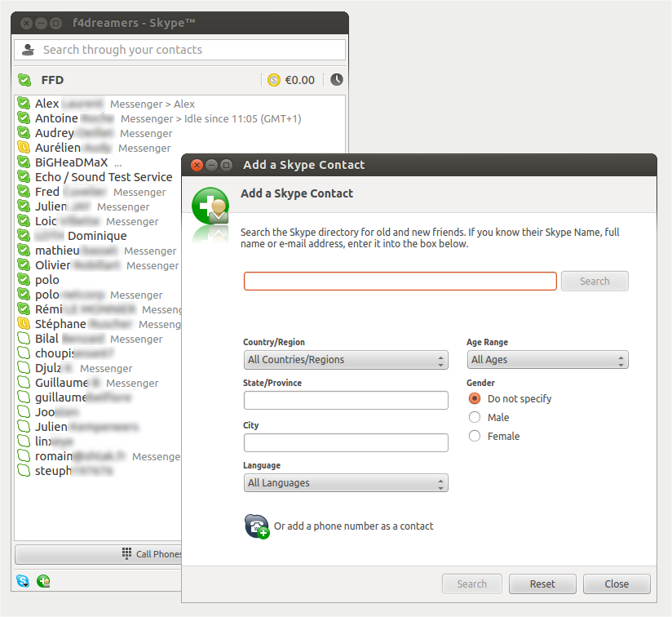The image size is (672, 617).
Task: Click the FFD profile name
Action: 52,80
